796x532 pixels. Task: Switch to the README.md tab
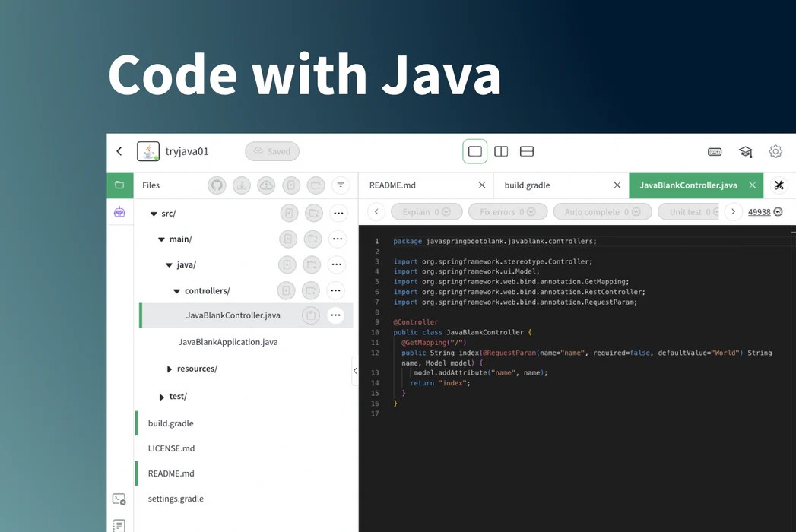click(x=392, y=185)
